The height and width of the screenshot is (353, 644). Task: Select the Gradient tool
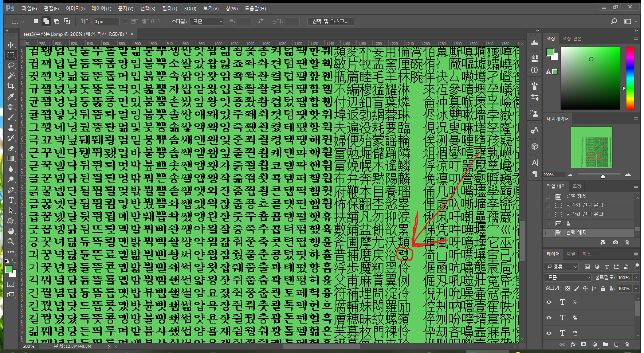(x=11, y=159)
